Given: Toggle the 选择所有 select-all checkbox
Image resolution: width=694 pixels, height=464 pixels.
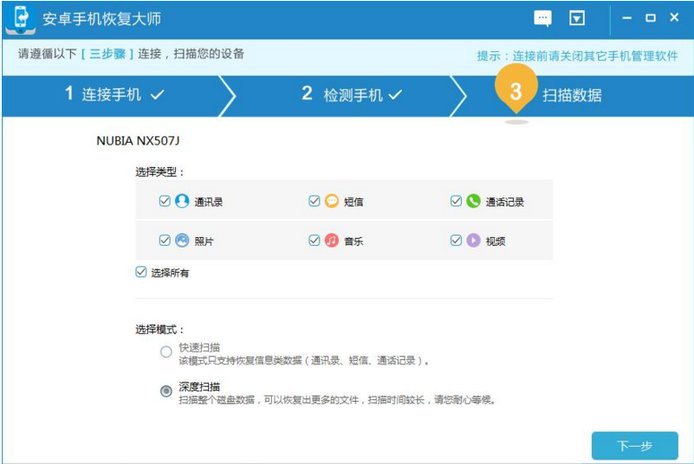Looking at the screenshot, I should click(141, 272).
